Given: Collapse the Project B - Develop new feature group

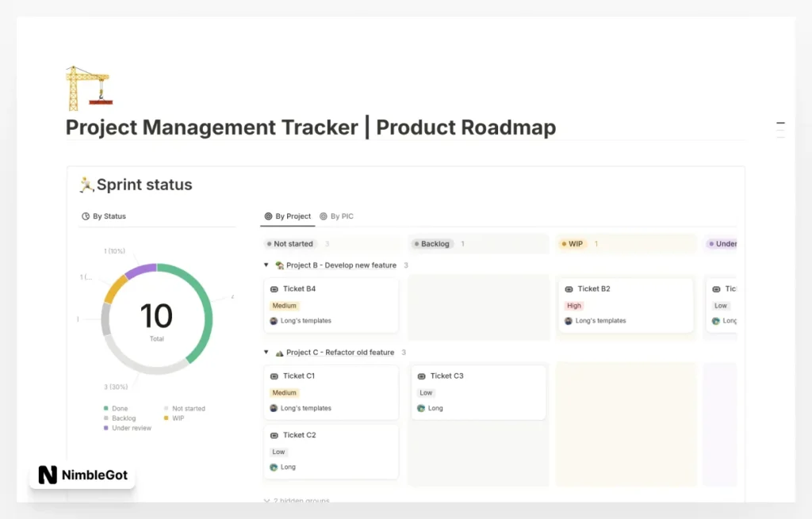Looking at the screenshot, I should point(266,265).
